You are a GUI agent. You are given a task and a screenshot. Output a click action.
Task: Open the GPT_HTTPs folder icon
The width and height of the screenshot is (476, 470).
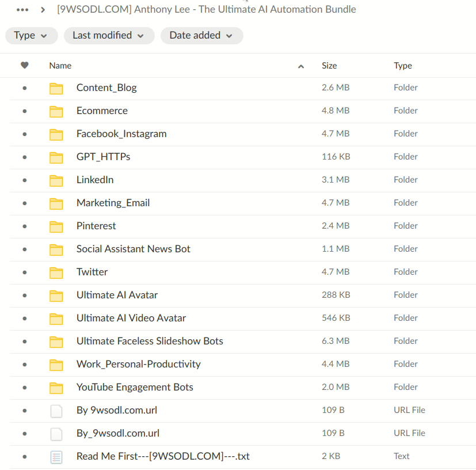coord(56,157)
